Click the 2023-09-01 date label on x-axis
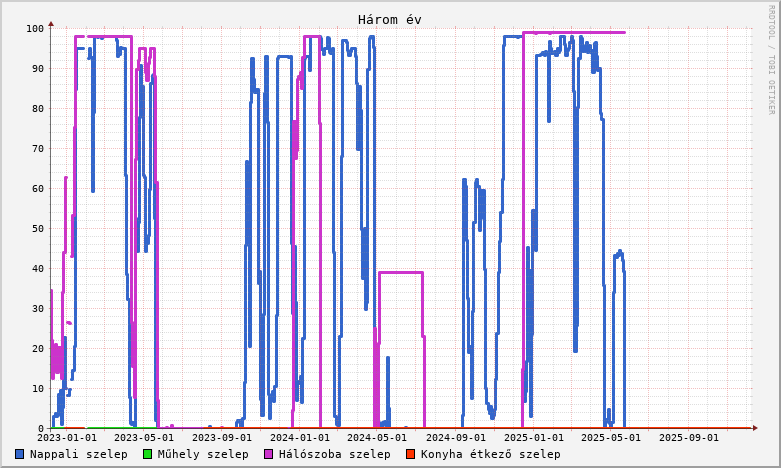Screen dimensions: 781x468 (222, 437)
